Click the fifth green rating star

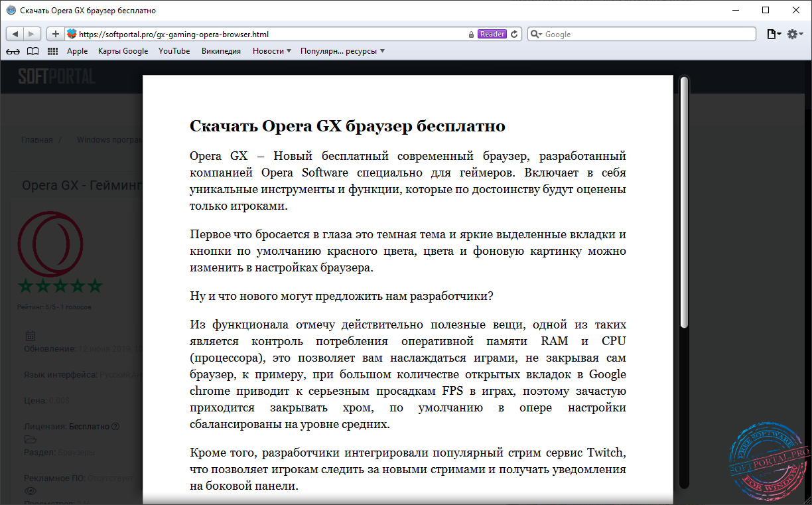tap(96, 286)
